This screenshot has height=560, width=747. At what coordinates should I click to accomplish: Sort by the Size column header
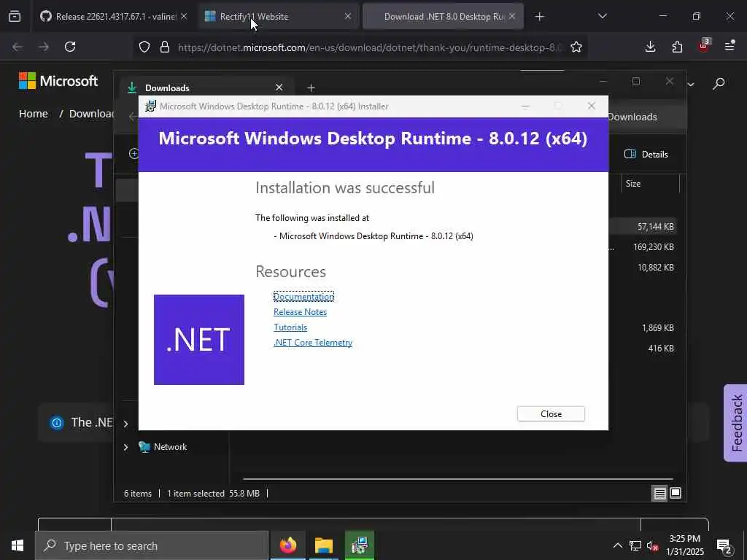pos(650,184)
